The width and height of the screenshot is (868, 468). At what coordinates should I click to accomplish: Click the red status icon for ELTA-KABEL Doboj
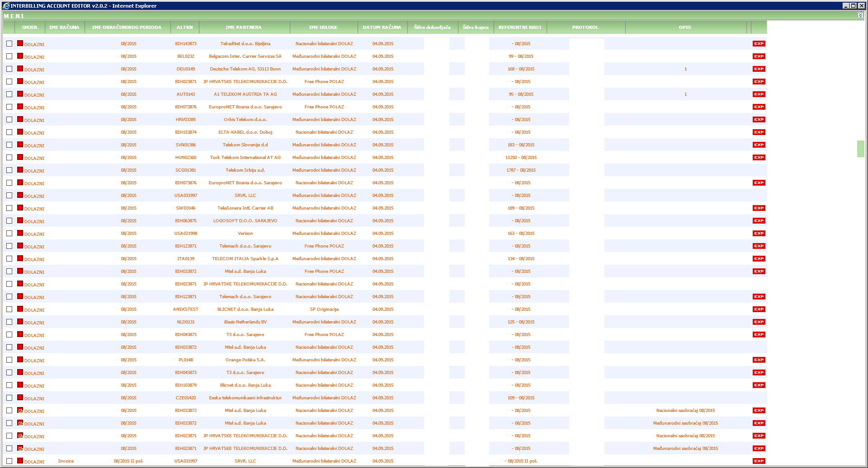coord(20,132)
